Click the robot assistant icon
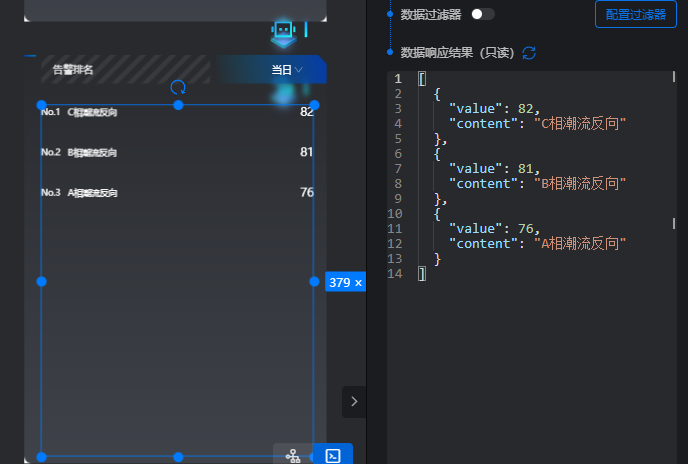The width and height of the screenshot is (688, 464). point(284,32)
